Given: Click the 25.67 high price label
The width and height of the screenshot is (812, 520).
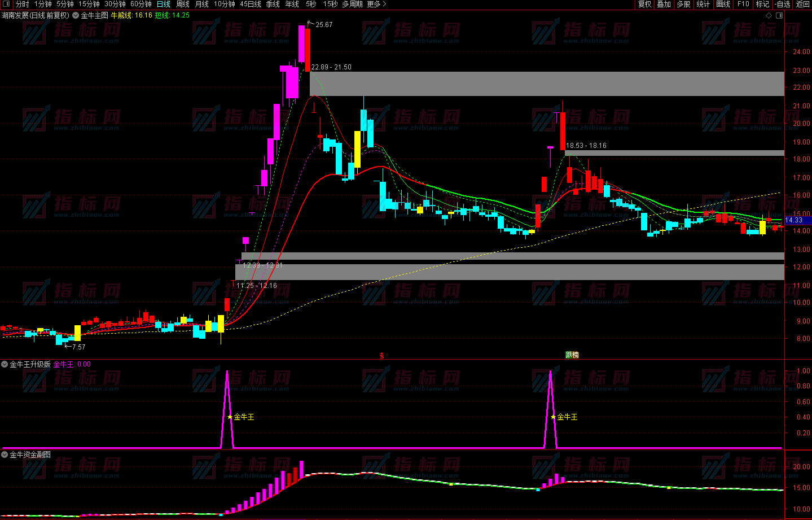Looking at the screenshot, I should click(324, 25).
